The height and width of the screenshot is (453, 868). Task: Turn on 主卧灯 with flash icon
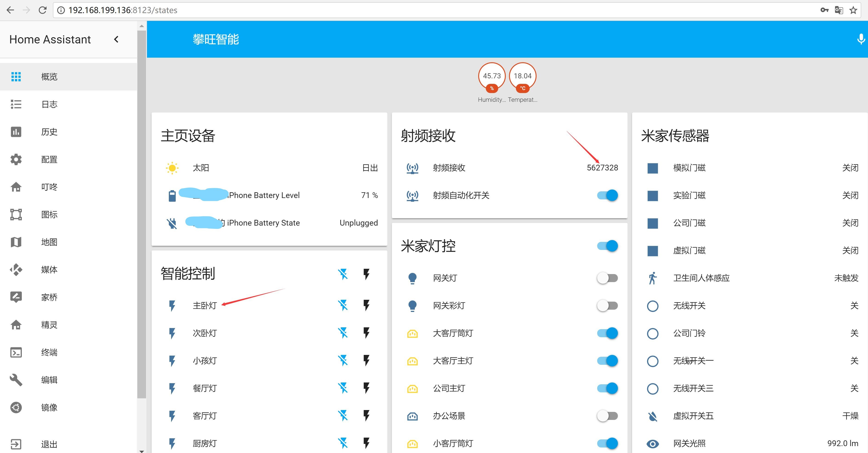click(x=367, y=305)
